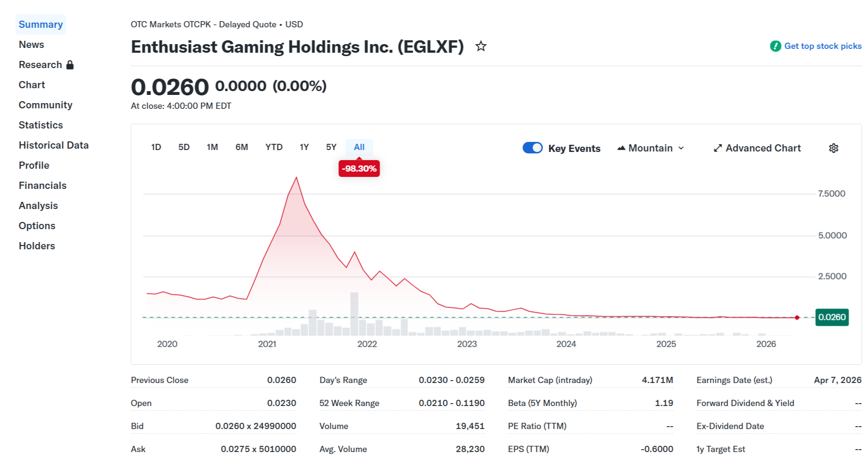Click Get top stock picks link
Viewport: 868px width, 465px height.
click(822, 46)
